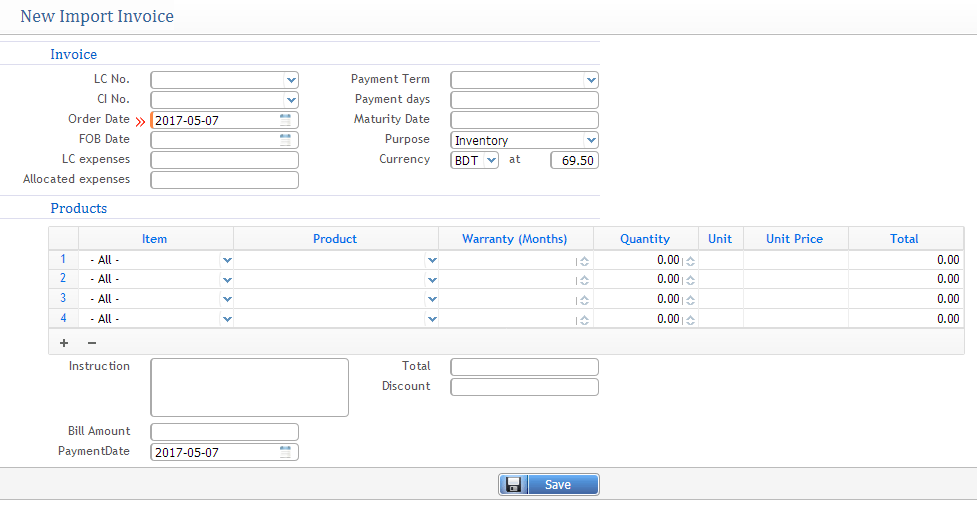Expand Item dropdown in row 2
This screenshot has height=518, width=977.
[x=227, y=280]
